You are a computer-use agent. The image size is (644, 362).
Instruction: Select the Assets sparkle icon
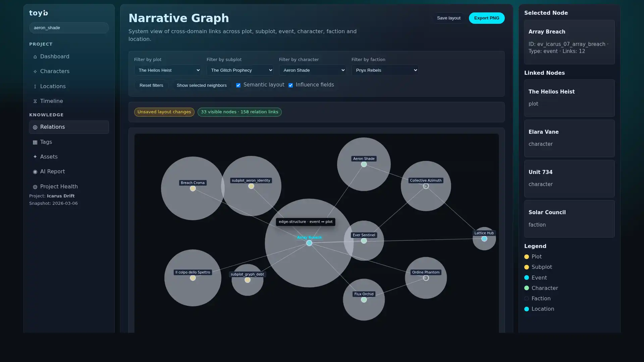35,157
